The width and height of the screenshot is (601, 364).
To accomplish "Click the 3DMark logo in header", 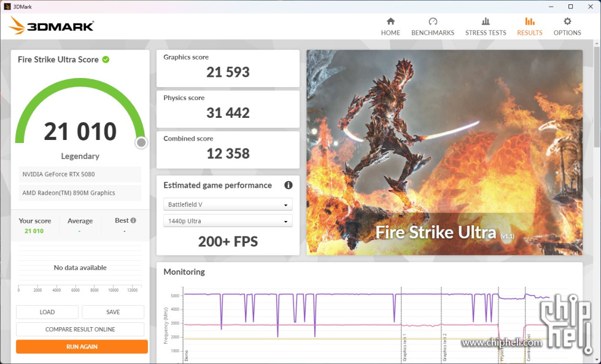I will click(x=52, y=26).
